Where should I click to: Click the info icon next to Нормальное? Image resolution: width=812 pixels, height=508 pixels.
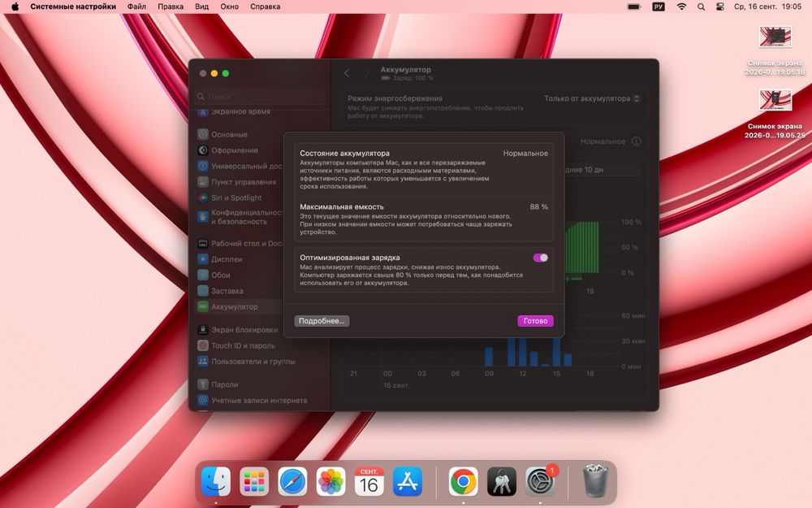click(637, 141)
